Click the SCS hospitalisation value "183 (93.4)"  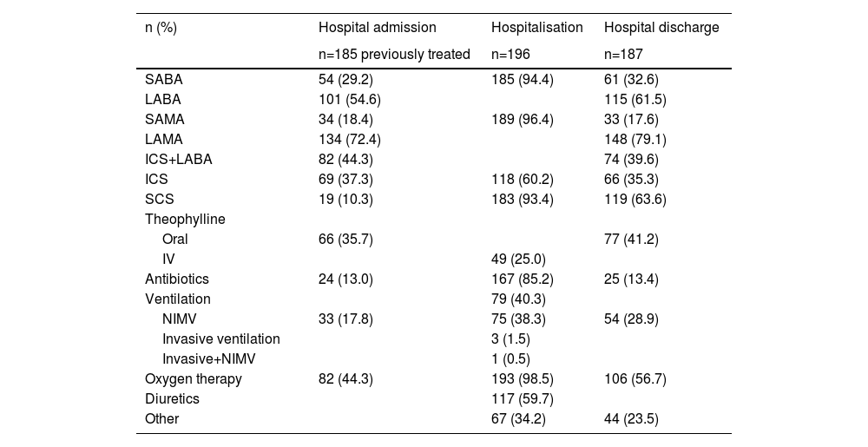[523, 200]
